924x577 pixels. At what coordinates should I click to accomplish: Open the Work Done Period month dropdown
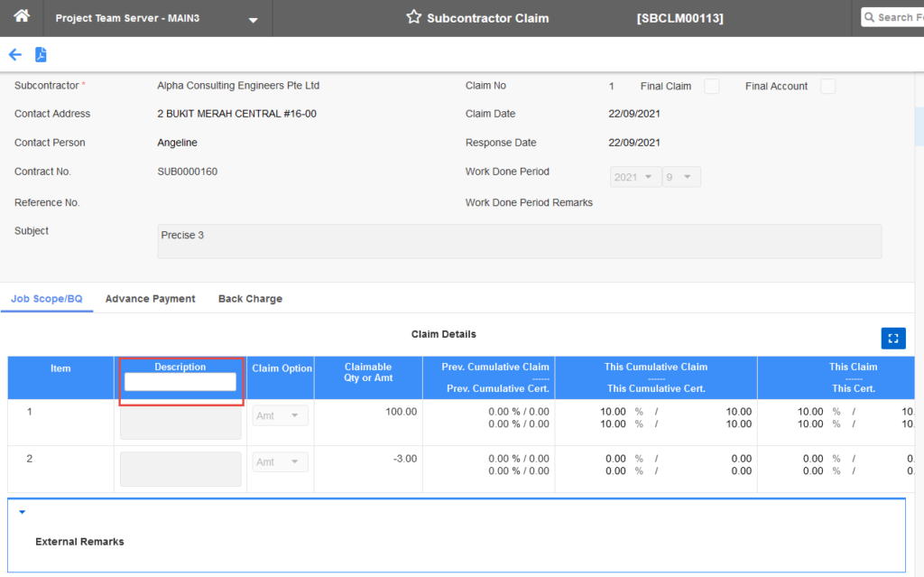point(681,176)
